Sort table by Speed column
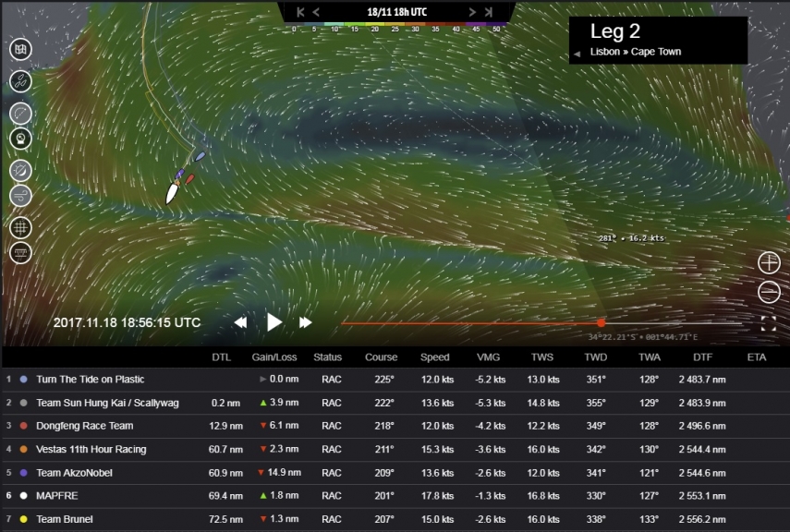Screen dimensions: 790x532 435,357
